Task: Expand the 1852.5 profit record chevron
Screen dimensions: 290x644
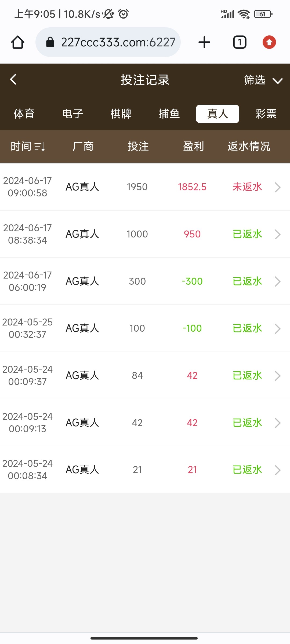Action: (277, 187)
